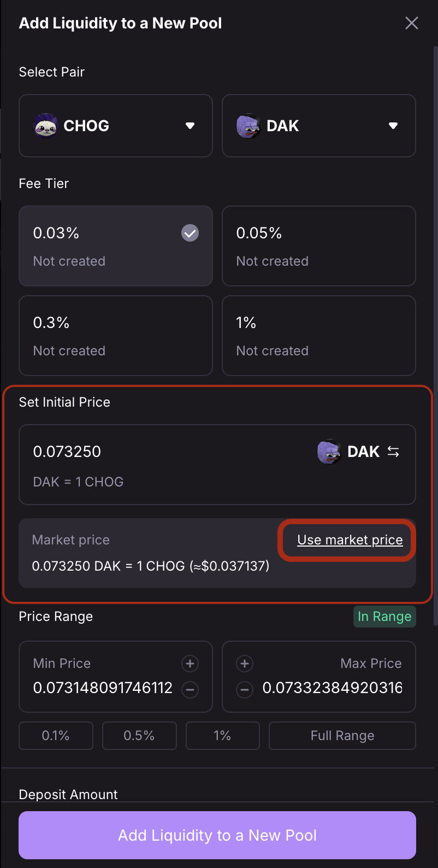Screen dimensions: 438x868
Task: Set price range to 0.1%
Action: 56,736
